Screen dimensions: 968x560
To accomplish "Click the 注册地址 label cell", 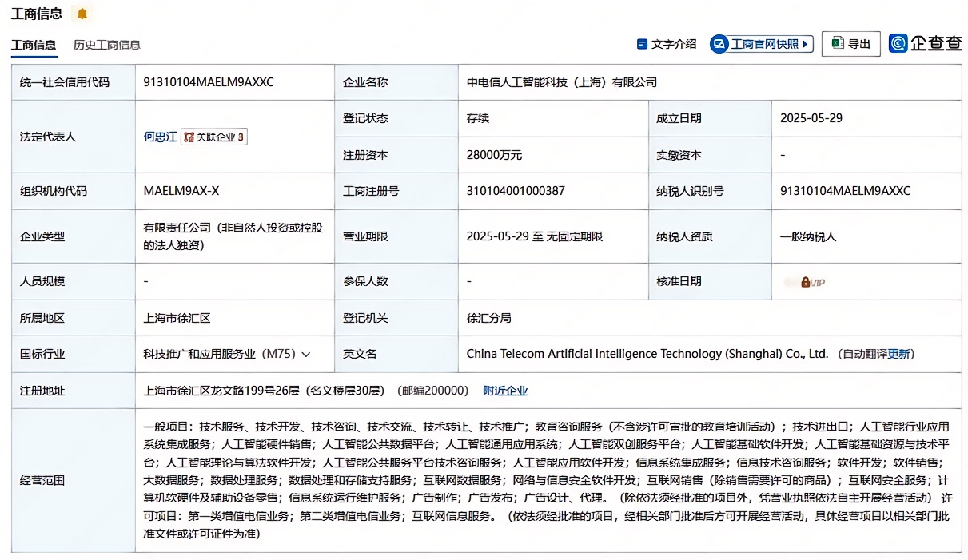I will coord(74,391).
